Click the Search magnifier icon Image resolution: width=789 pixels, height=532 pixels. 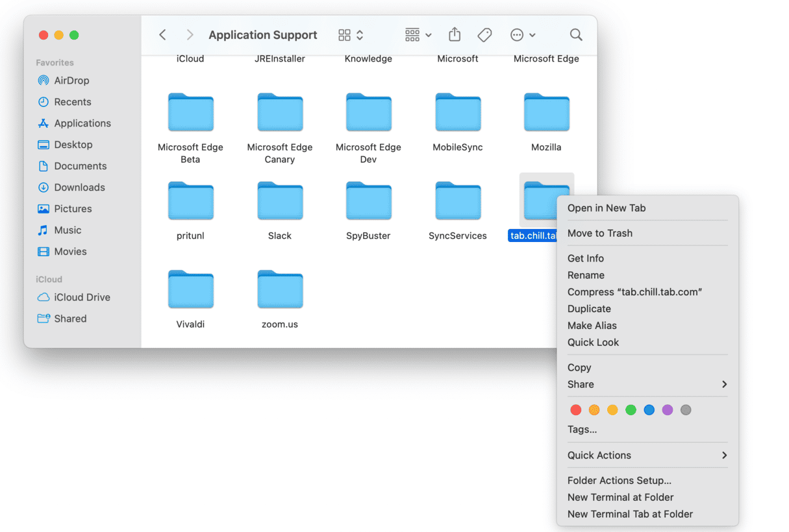(x=576, y=35)
